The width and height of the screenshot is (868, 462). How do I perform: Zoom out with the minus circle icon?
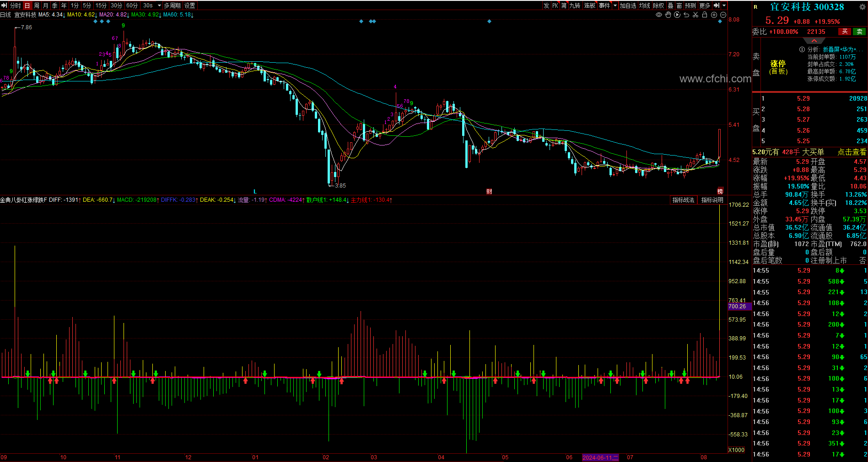pos(723,15)
